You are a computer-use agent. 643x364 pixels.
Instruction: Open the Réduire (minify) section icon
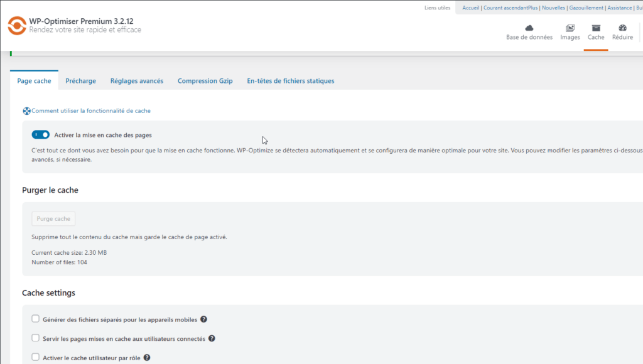(622, 28)
